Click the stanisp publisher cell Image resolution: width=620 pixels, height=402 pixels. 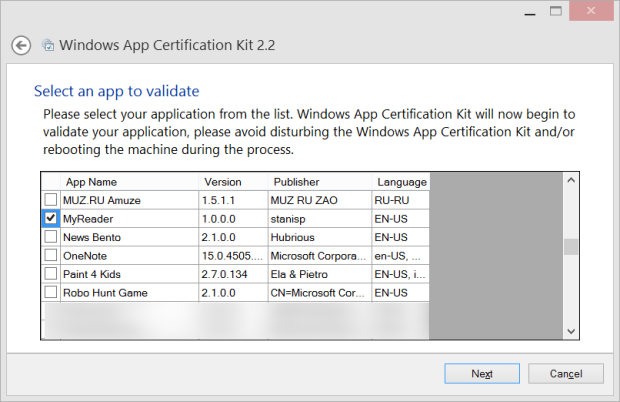[x=320, y=219]
